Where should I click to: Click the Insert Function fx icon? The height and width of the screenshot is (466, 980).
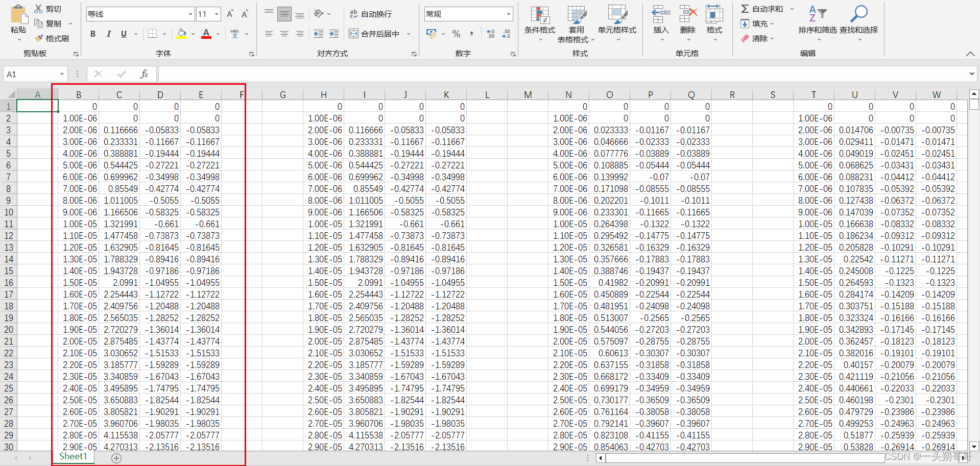[144, 74]
